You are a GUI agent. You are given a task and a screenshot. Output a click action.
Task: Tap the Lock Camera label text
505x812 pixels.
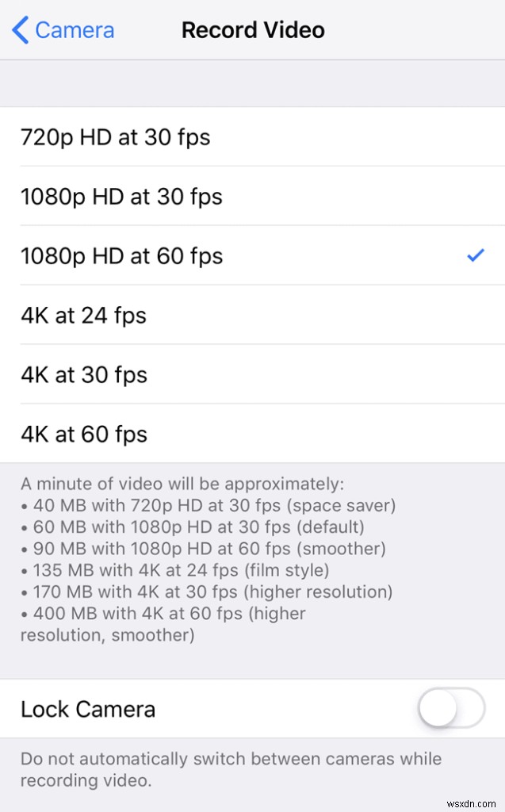pos(87,710)
